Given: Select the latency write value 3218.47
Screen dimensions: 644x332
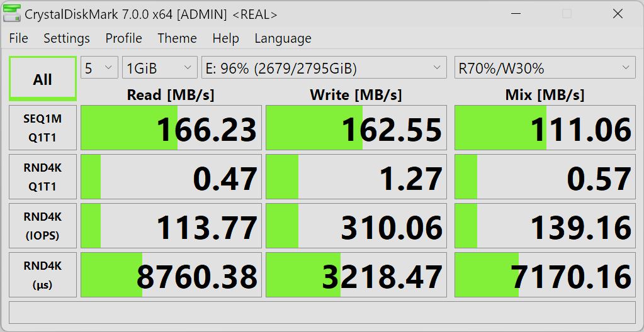Looking at the screenshot, I should (356, 275).
